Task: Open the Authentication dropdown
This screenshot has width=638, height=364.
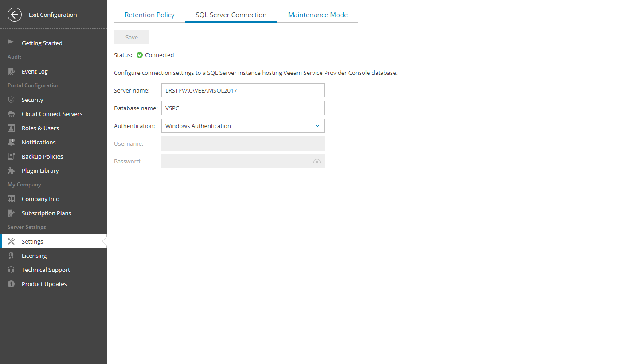Action: pos(243,126)
